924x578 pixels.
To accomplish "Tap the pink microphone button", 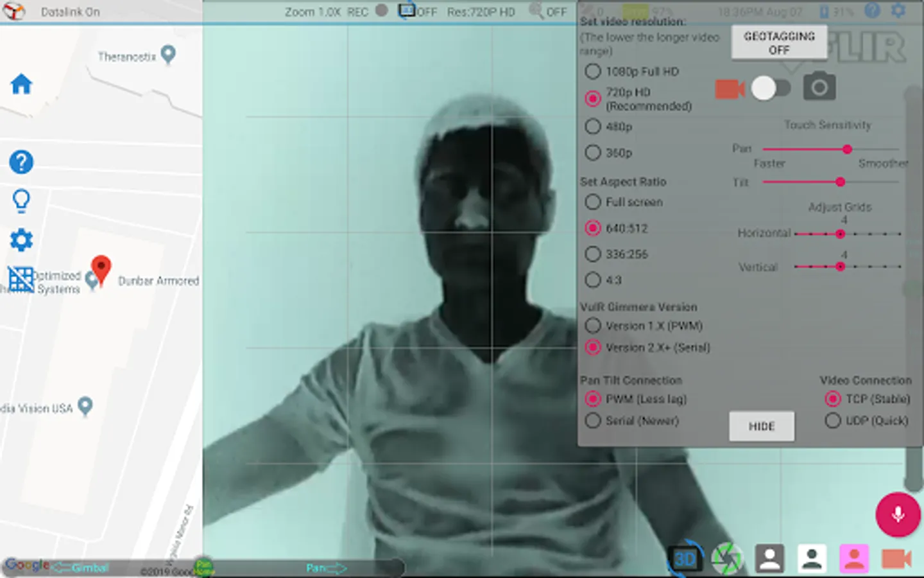I will [898, 514].
